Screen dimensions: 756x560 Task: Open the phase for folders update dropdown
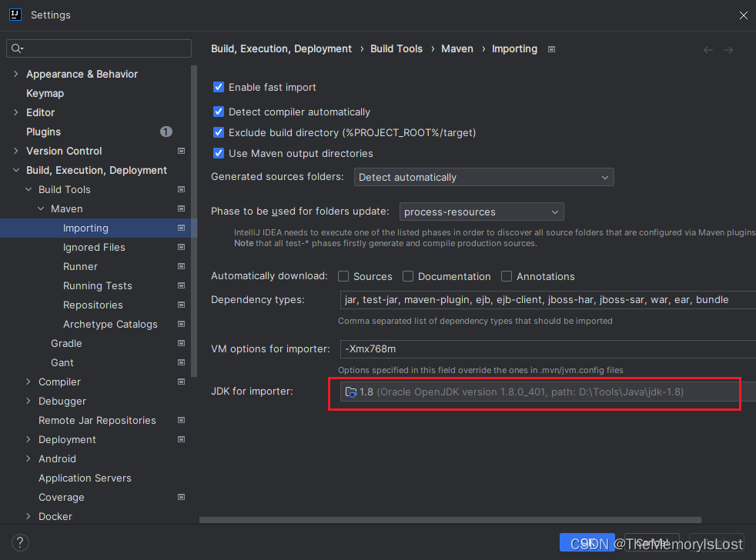[x=481, y=212]
